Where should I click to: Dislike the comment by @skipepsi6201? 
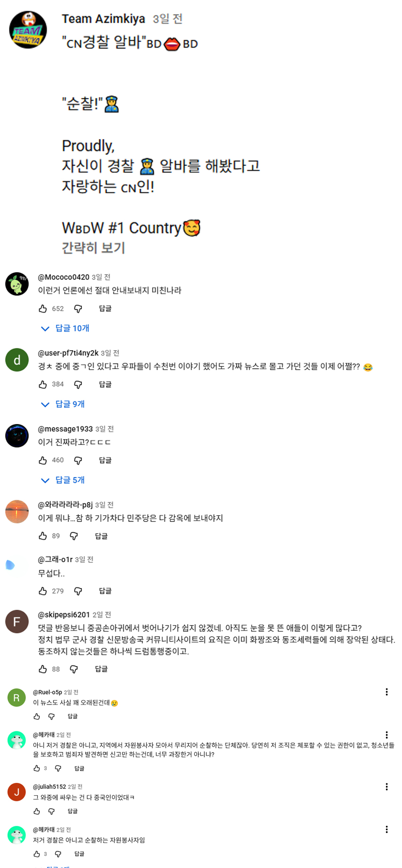[74, 669]
